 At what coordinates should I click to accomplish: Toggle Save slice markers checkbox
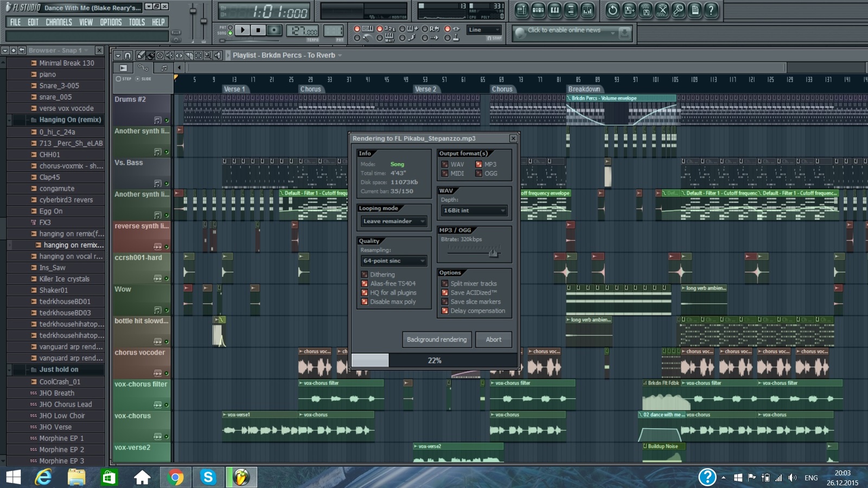pyautogui.click(x=445, y=302)
